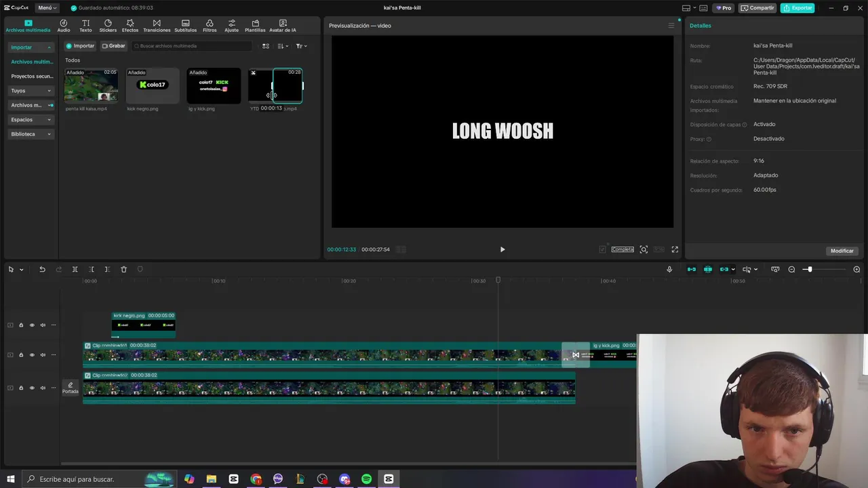Delete selected clip with trash icon
Screen dimensions: 868x488
pos(123,269)
